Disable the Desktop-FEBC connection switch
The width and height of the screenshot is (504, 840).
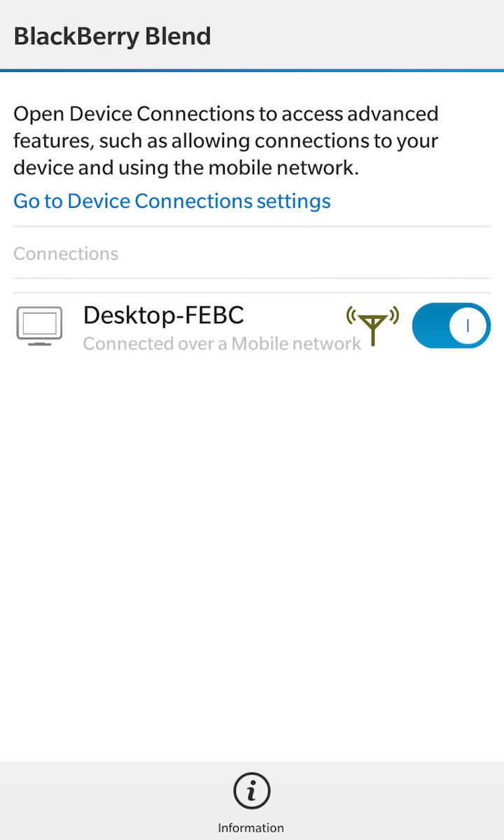451,325
